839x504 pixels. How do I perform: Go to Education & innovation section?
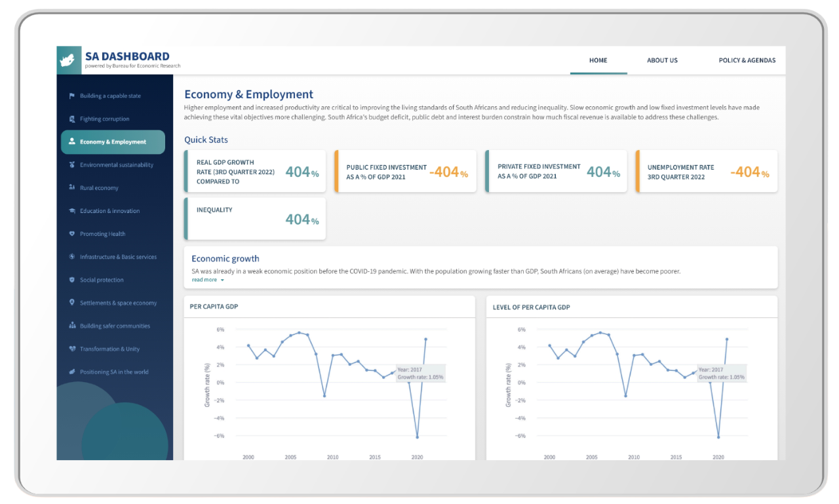[109, 211]
